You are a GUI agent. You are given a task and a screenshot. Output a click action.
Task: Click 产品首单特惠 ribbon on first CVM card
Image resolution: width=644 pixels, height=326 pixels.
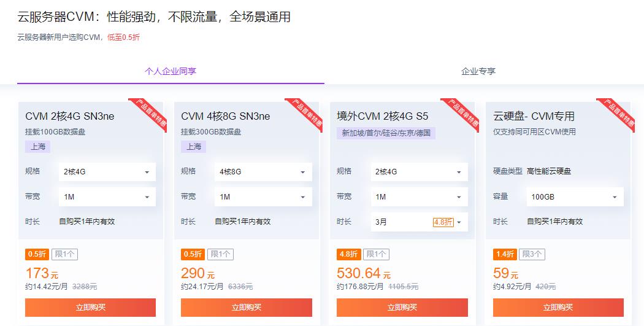[x=150, y=112]
